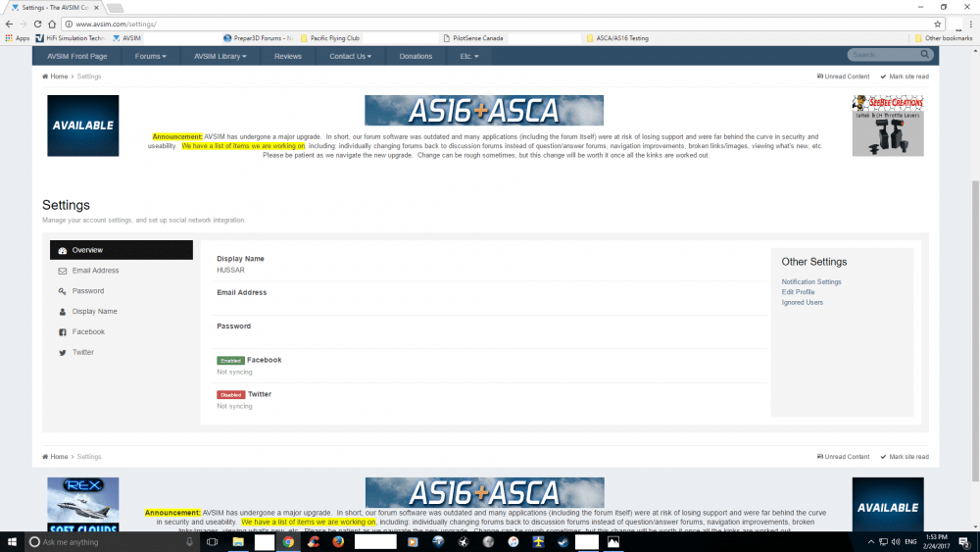Expand the Etc. dropdown menu

coord(469,56)
